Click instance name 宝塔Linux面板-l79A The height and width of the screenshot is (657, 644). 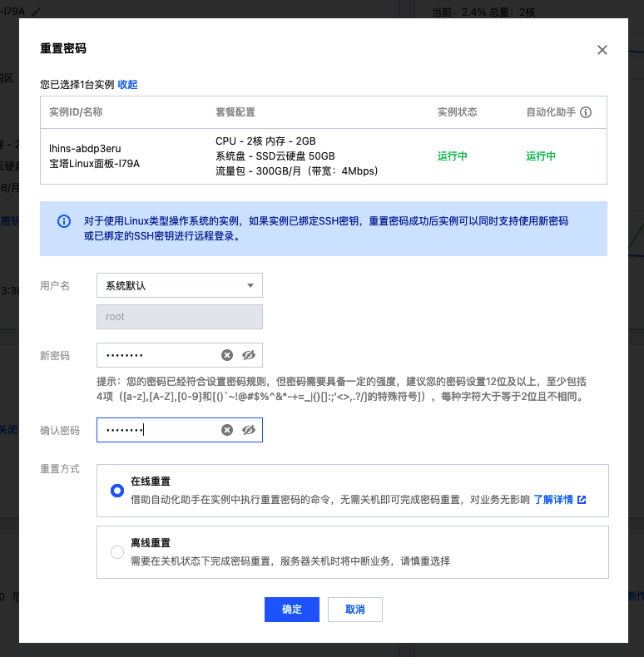click(x=94, y=163)
